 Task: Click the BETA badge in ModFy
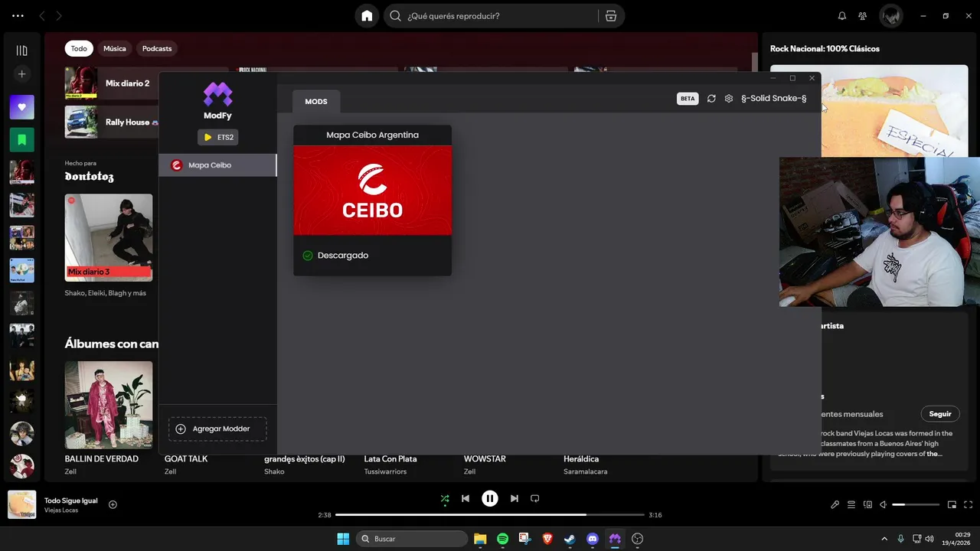(688, 99)
